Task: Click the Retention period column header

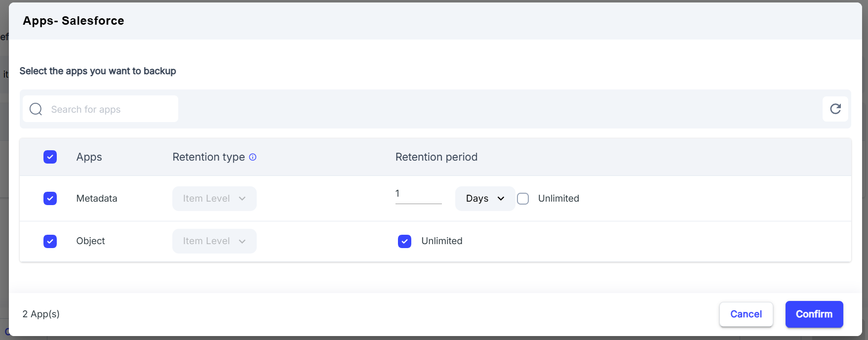Action: tap(436, 157)
